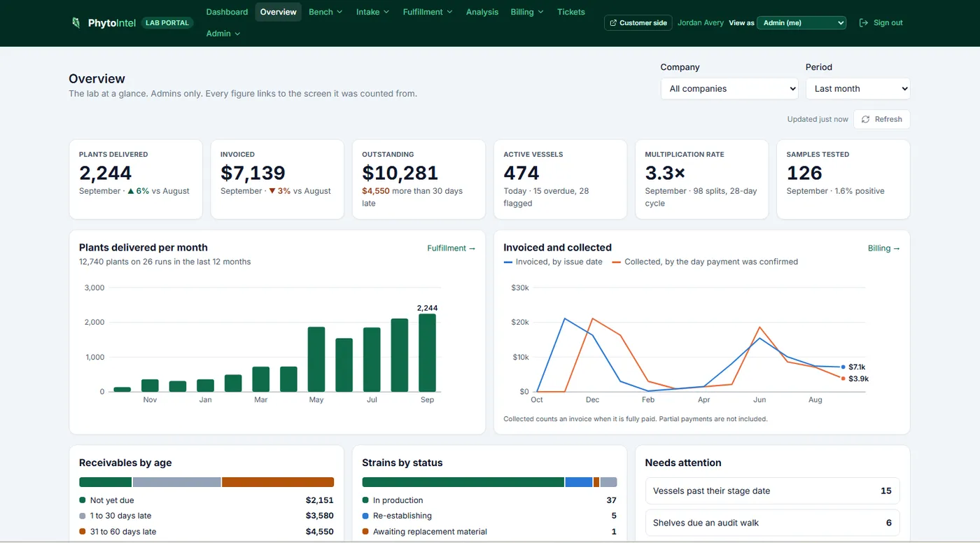Navigate to Tickets

point(571,12)
